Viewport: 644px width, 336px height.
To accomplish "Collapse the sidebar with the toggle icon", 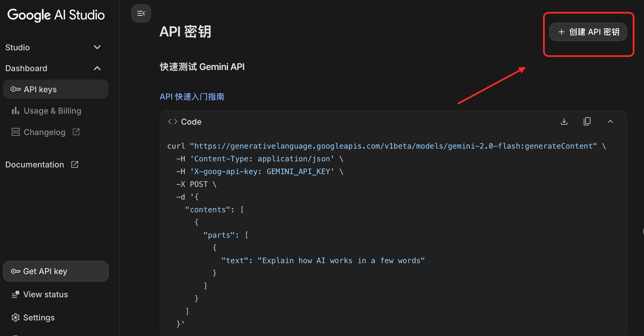I will [x=141, y=13].
